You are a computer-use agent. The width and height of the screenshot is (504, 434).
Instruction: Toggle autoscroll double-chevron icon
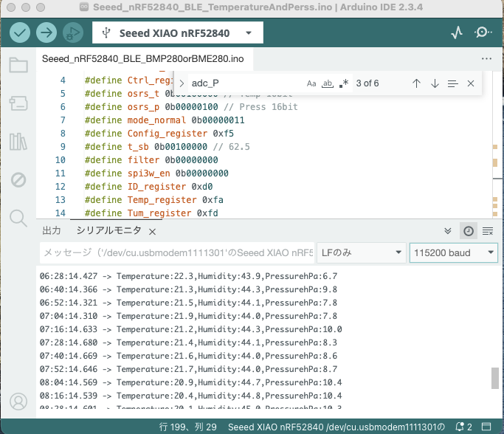(x=447, y=231)
